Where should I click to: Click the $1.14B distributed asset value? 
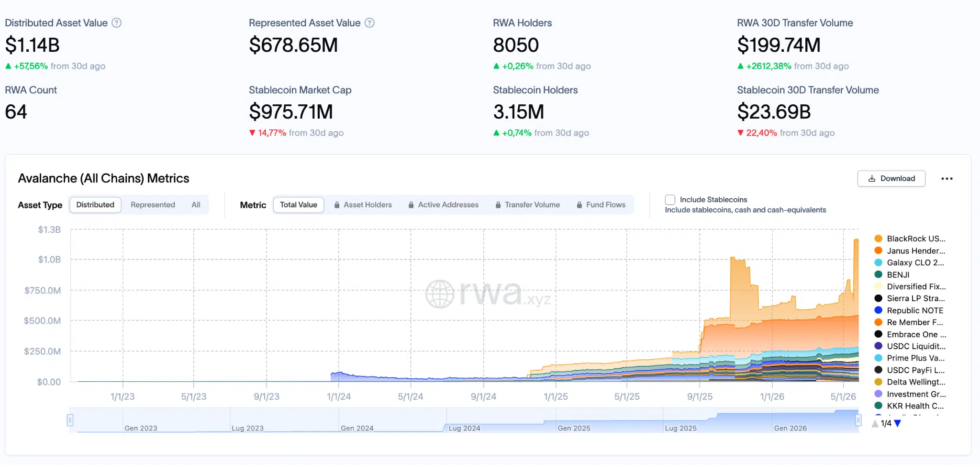click(x=32, y=45)
